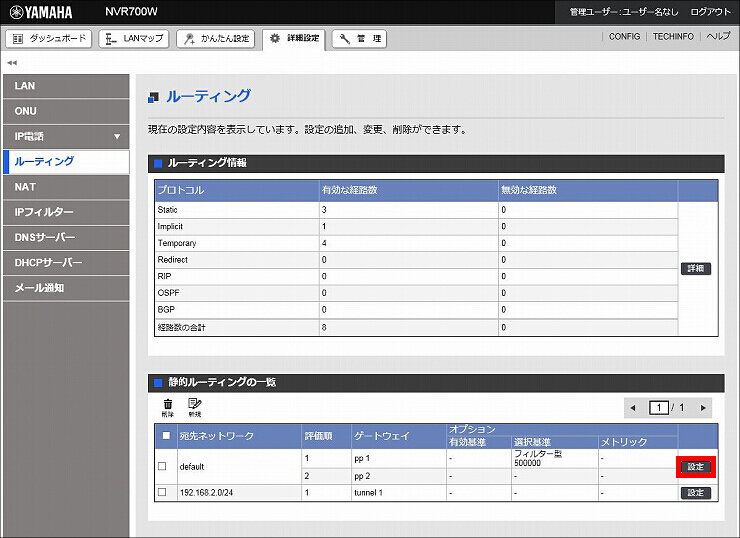Click the Static protocol row
This screenshot has height=538, width=740.
[x=416, y=210]
